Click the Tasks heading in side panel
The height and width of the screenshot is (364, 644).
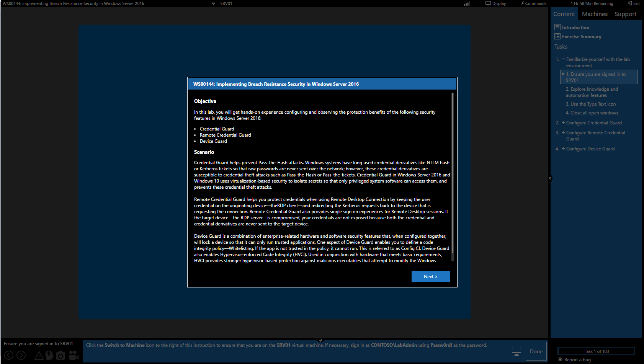(561, 47)
